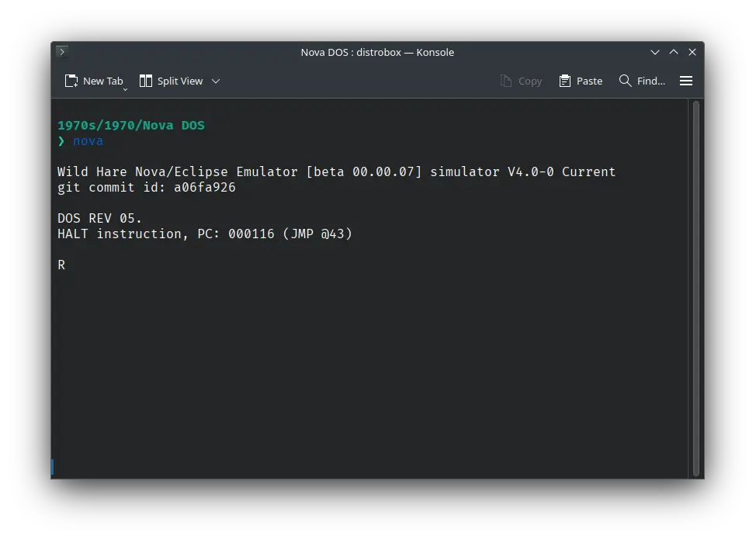
Task: Close the Konsole window
Action: pyautogui.click(x=692, y=52)
